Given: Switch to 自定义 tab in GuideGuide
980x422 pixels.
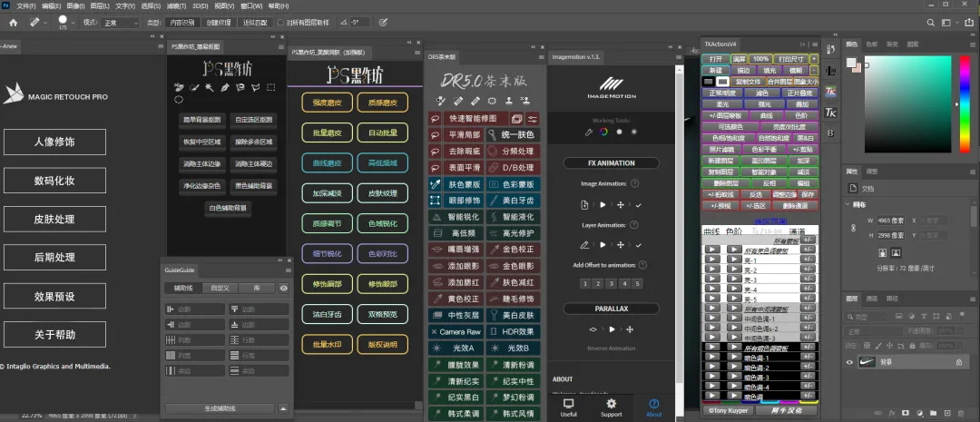Looking at the screenshot, I should click(220, 289).
